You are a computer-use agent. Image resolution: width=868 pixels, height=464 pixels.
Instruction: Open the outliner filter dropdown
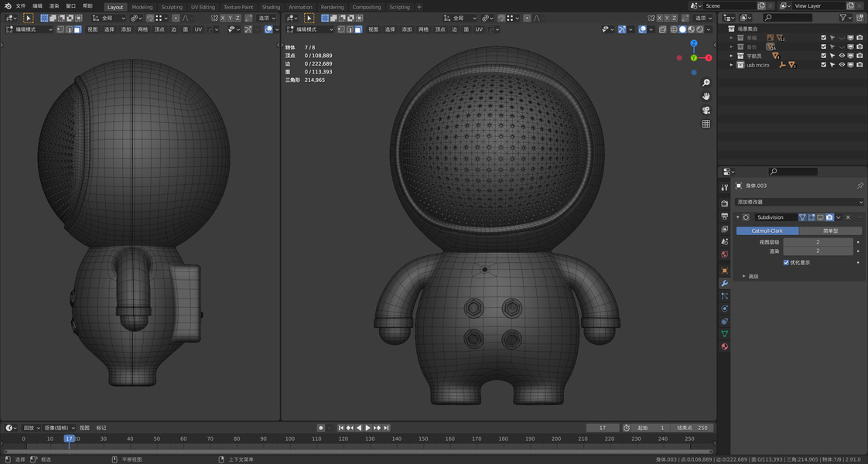(x=845, y=18)
